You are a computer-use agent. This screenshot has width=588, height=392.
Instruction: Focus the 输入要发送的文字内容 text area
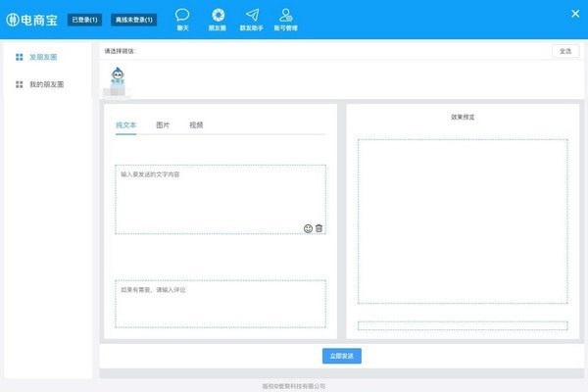[x=220, y=199]
